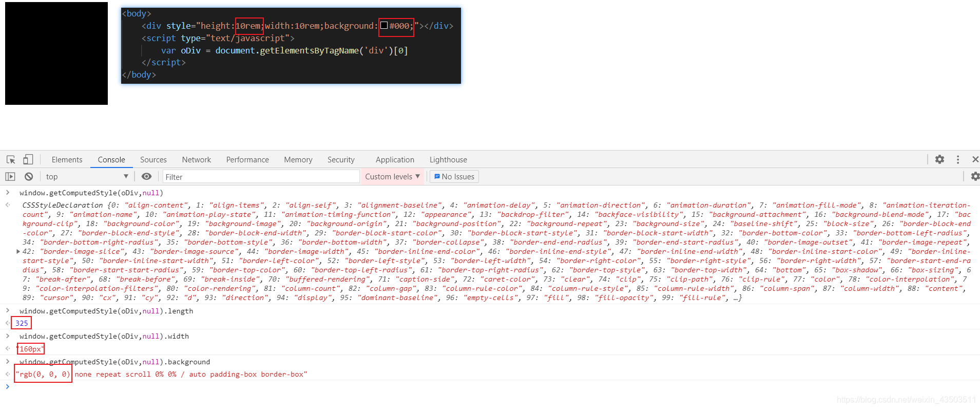Toggle the device toolbar icon
Viewport: 980px width, 409px height.
click(28, 160)
